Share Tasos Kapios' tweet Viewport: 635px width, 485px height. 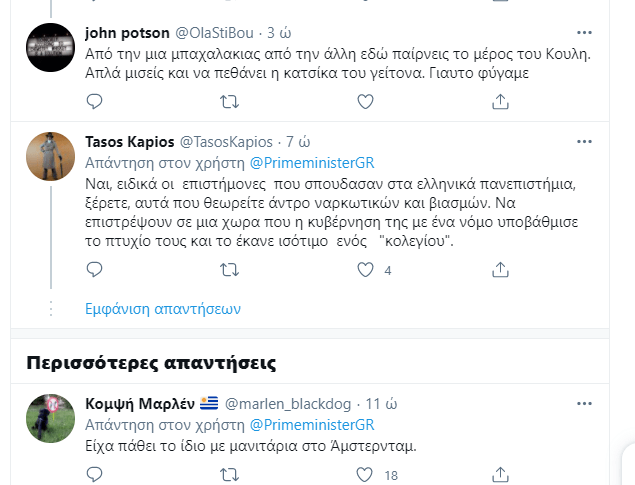click(x=502, y=269)
